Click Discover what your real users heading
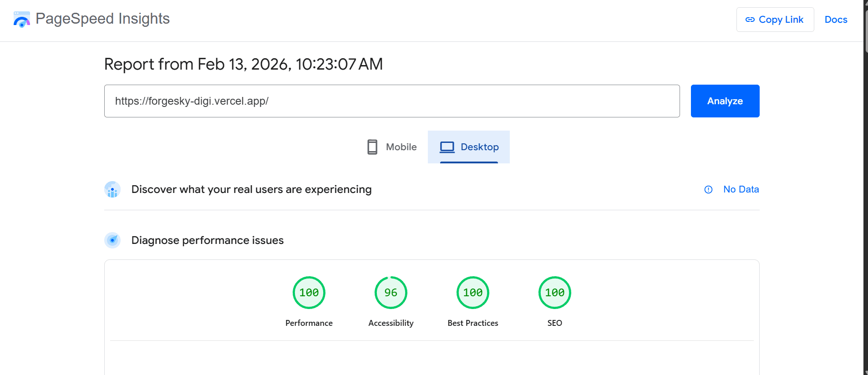 coord(251,189)
